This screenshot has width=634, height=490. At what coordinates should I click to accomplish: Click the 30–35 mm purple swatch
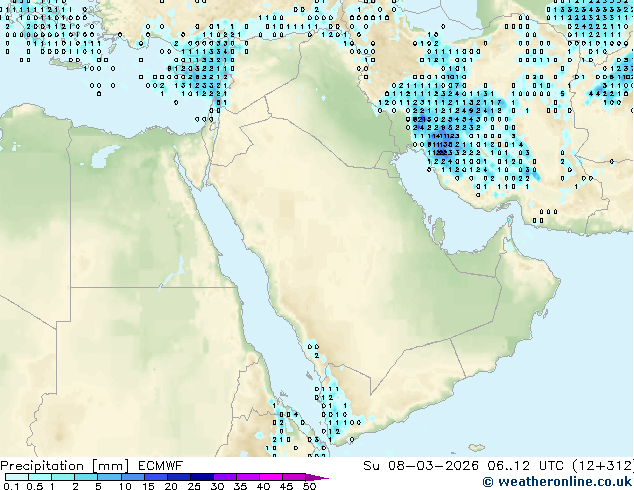pos(224,477)
